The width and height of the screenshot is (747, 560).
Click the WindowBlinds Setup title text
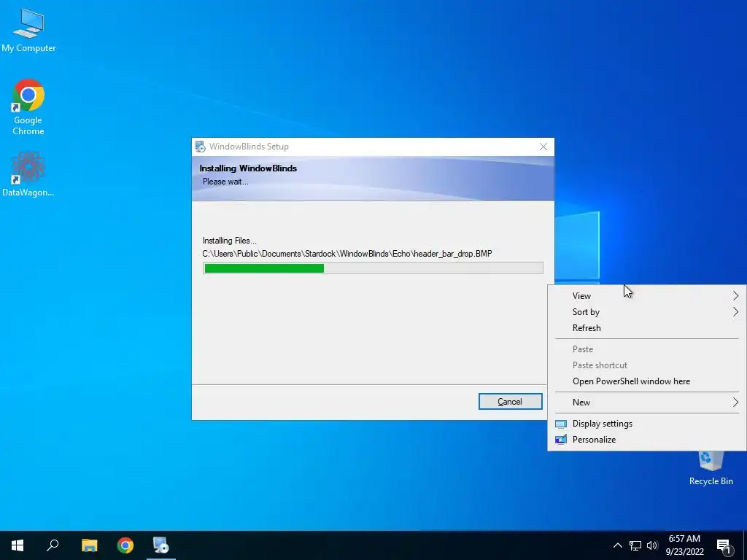(249, 147)
